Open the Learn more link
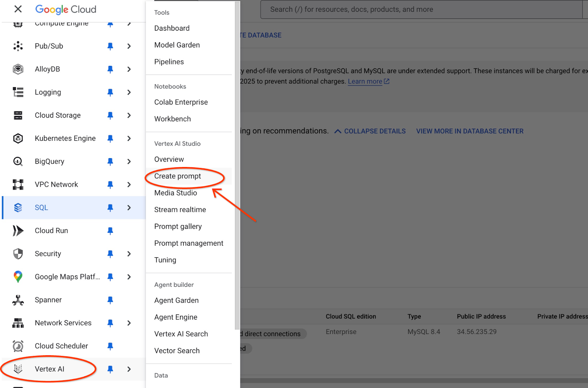The height and width of the screenshot is (388, 588). [x=365, y=82]
